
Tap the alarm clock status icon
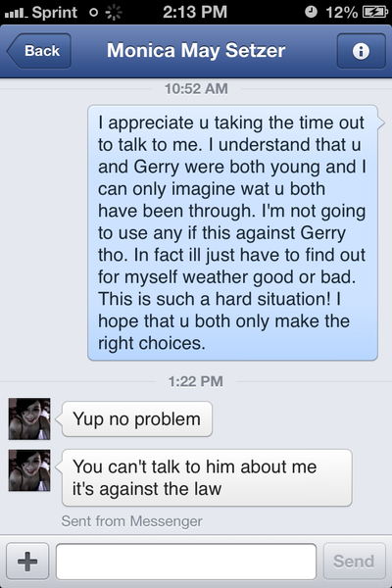pos(311,12)
